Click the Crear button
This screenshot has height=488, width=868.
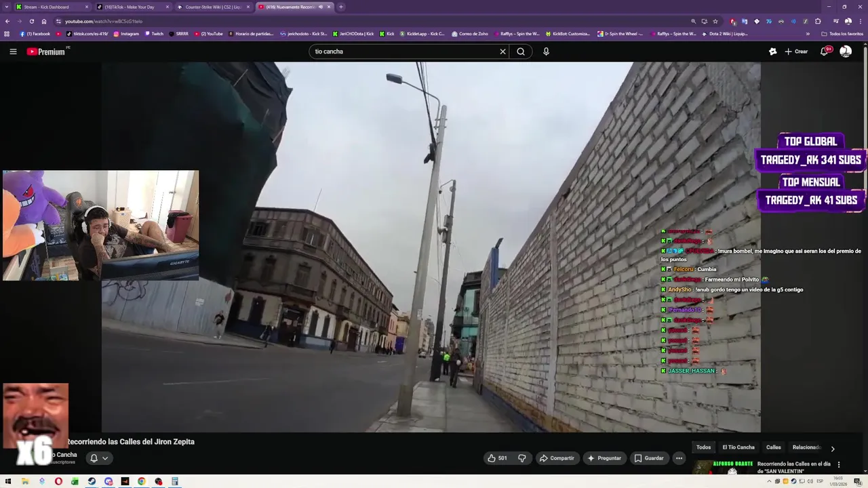[796, 52]
